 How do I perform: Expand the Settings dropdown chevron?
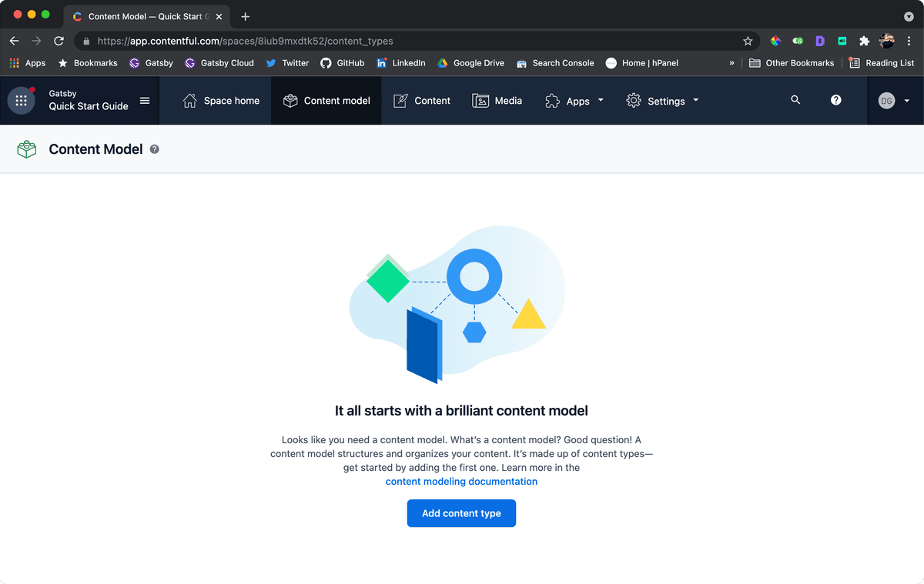[695, 100]
